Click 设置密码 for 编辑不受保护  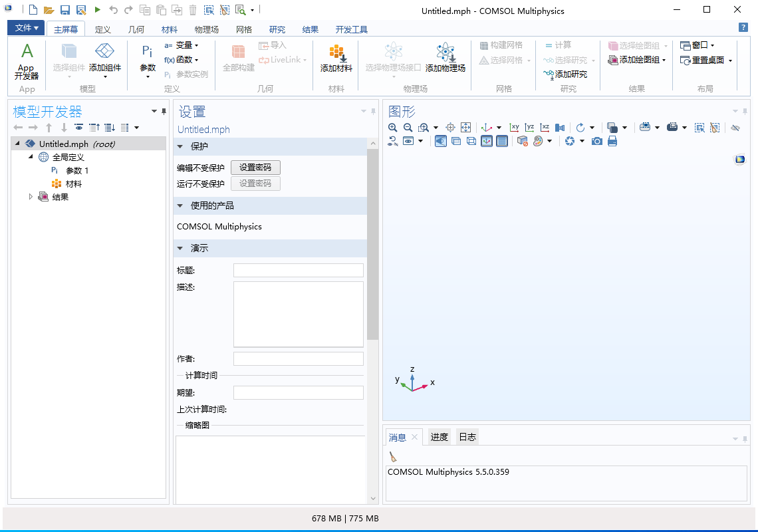pyautogui.click(x=255, y=168)
